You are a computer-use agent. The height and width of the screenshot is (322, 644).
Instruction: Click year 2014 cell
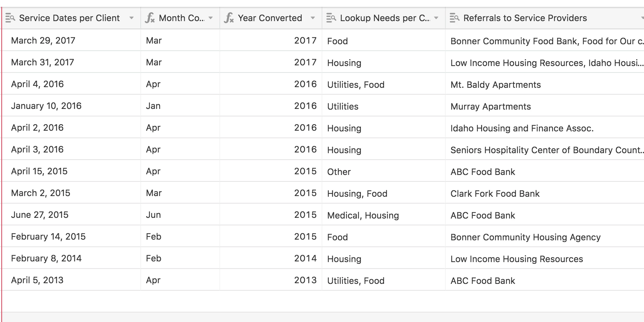(271, 258)
